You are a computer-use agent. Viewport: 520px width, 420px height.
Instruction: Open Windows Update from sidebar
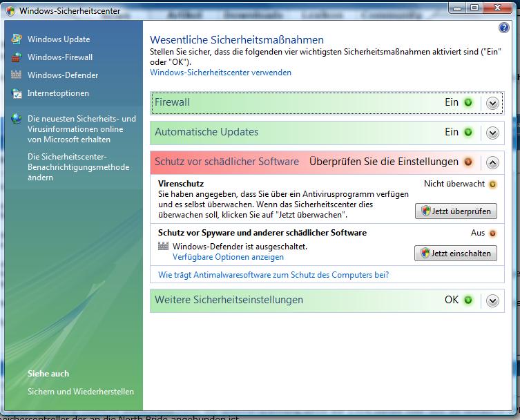[x=59, y=39]
